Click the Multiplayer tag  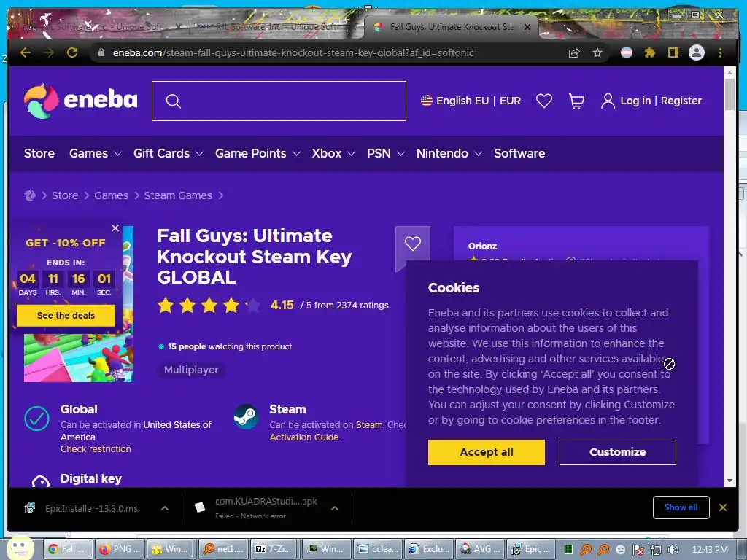(191, 370)
